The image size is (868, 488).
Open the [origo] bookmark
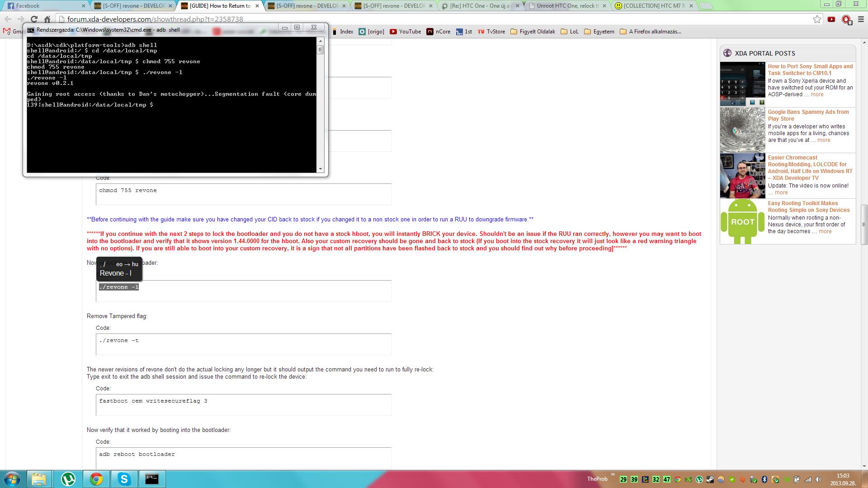click(x=371, y=32)
